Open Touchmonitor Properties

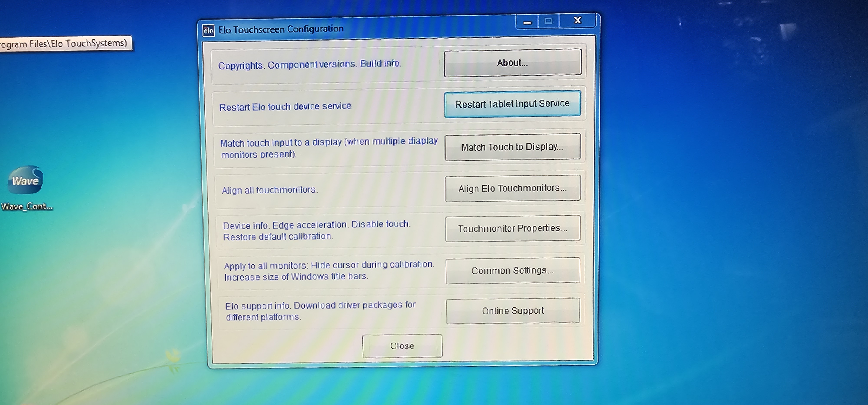[x=513, y=229]
